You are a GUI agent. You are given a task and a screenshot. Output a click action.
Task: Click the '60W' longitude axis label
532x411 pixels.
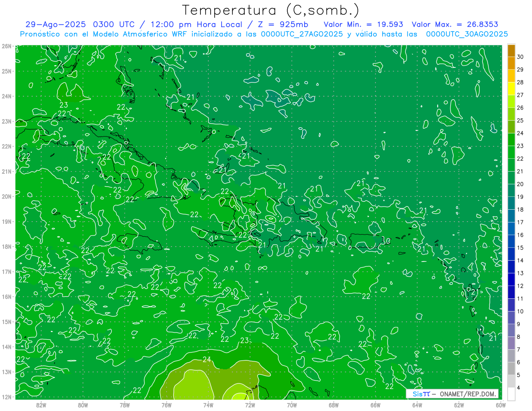501,405
